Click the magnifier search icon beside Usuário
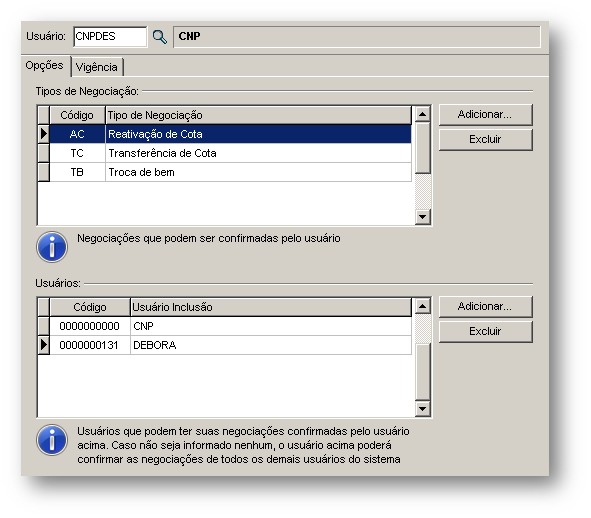 (159, 37)
